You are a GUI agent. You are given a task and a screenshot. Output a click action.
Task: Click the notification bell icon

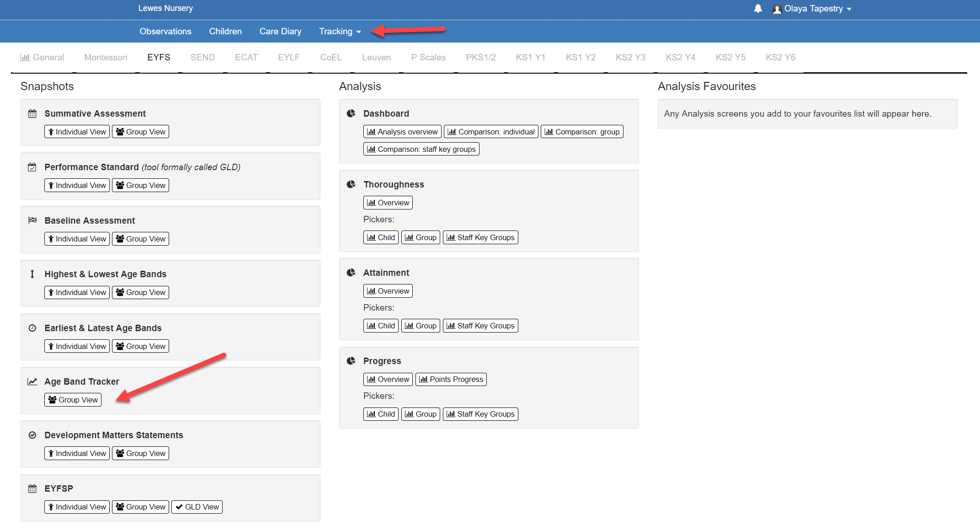(758, 9)
